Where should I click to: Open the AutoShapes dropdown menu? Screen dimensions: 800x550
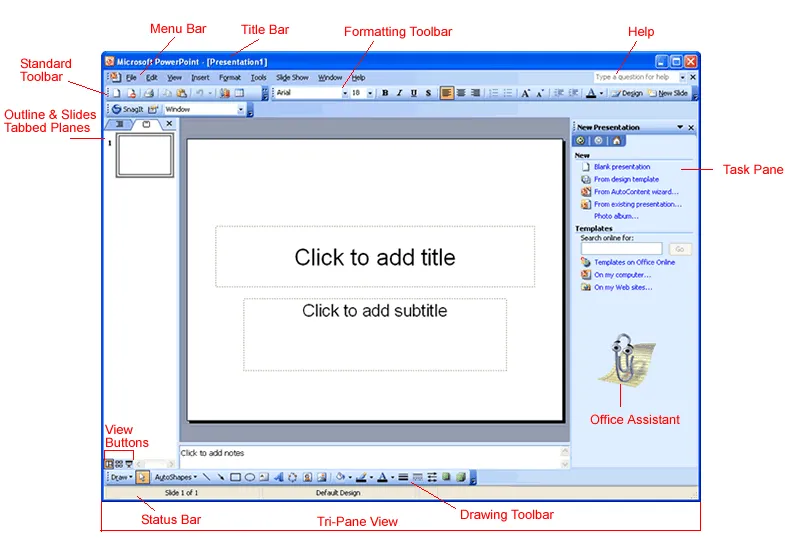click(x=176, y=478)
